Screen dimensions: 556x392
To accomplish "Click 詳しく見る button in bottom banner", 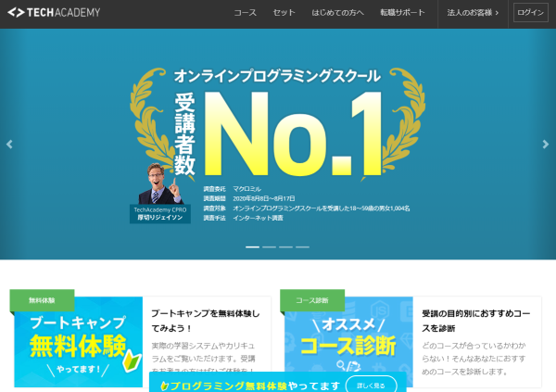I will [x=371, y=386].
